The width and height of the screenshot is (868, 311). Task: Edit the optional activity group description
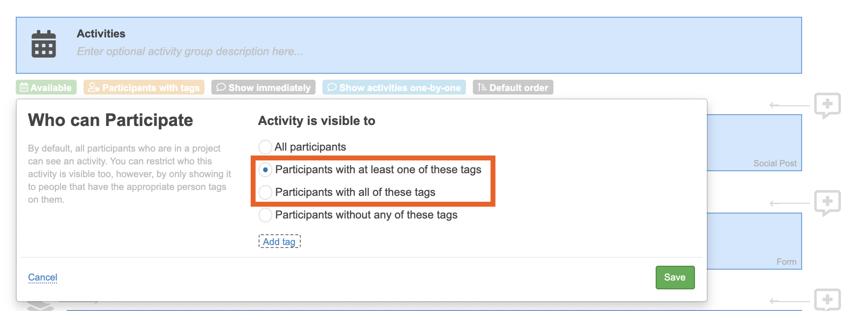[x=190, y=52]
